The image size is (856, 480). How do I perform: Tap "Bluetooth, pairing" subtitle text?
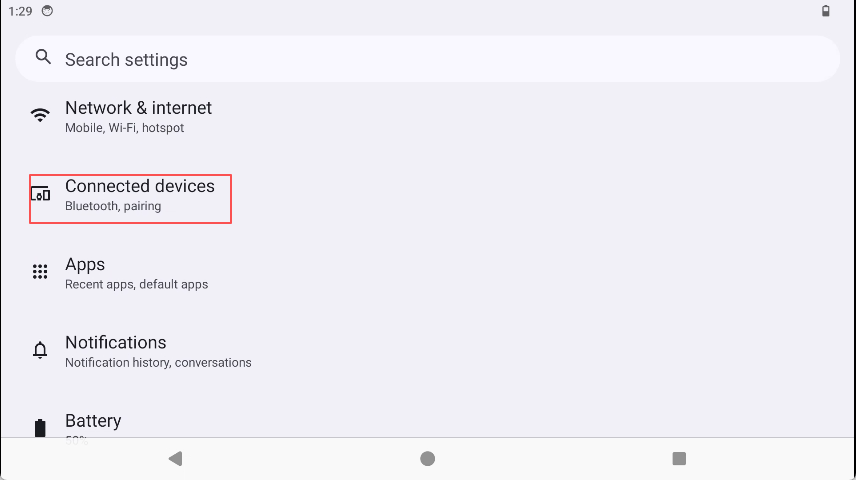tap(113, 206)
